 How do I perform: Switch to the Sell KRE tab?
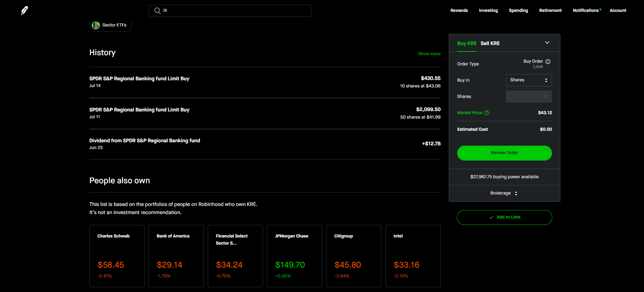(490, 43)
